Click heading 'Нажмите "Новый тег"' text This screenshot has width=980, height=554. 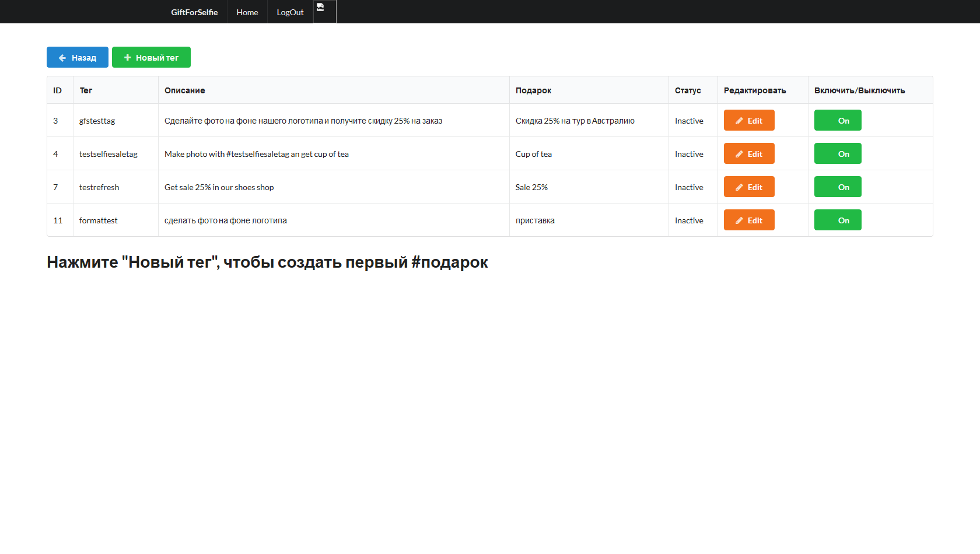click(267, 262)
